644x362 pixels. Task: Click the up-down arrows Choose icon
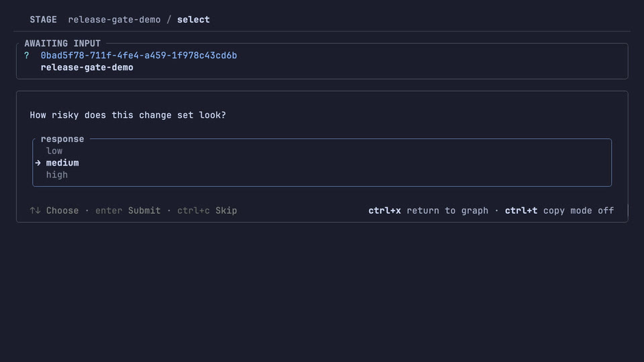tap(35, 210)
